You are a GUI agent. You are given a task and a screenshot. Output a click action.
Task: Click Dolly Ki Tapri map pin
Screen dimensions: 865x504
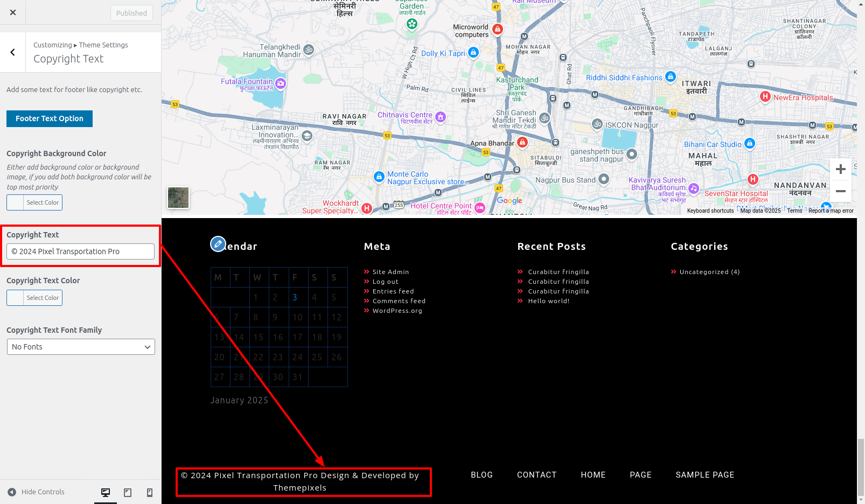pos(473,52)
